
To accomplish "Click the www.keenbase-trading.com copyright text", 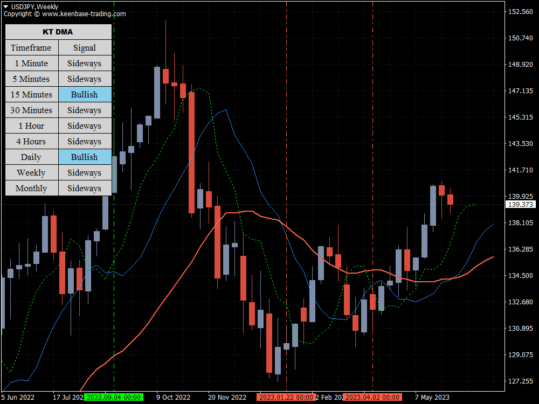I will click(x=84, y=14).
